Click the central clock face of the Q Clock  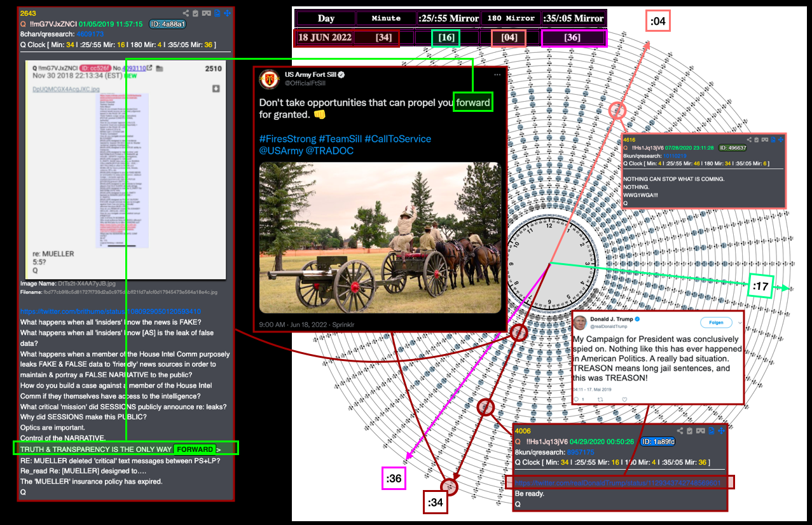click(x=551, y=263)
